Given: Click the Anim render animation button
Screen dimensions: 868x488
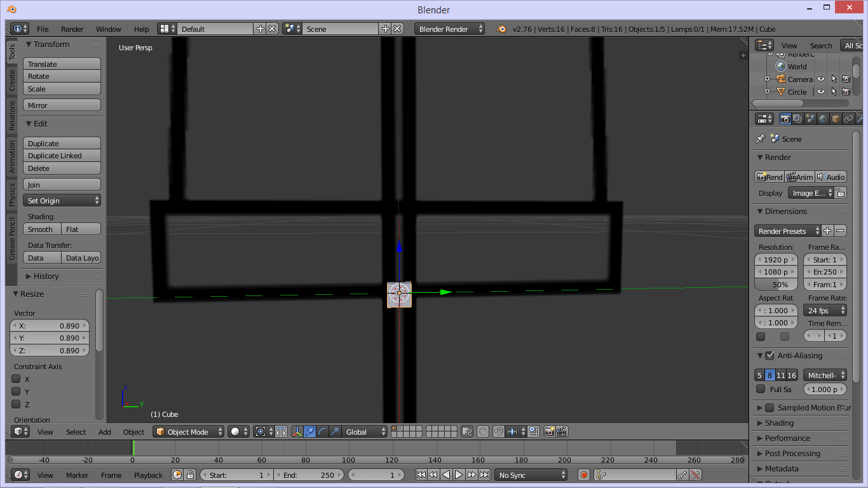Looking at the screenshot, I should [x=800, y=177].
